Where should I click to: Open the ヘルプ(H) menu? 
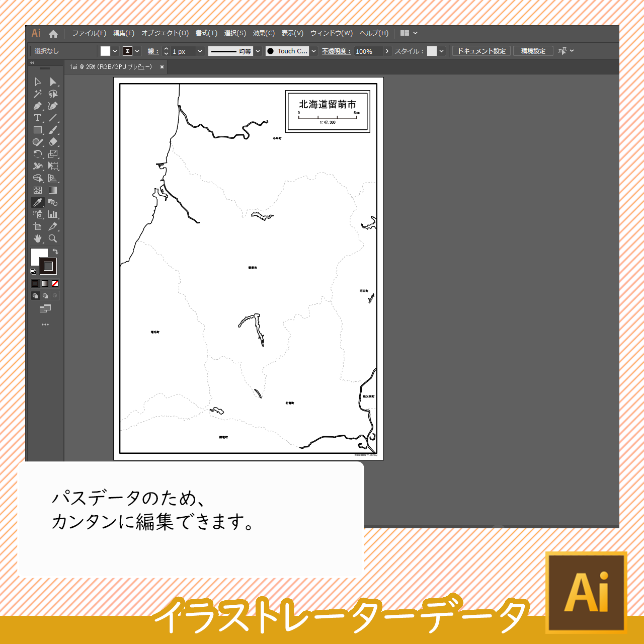click(374, 33)
